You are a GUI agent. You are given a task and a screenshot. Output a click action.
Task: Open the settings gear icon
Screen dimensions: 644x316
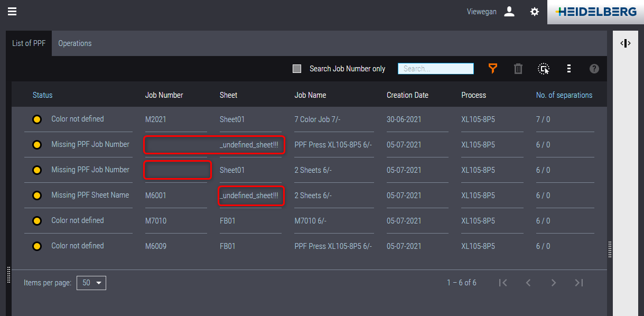coord(535,12)
